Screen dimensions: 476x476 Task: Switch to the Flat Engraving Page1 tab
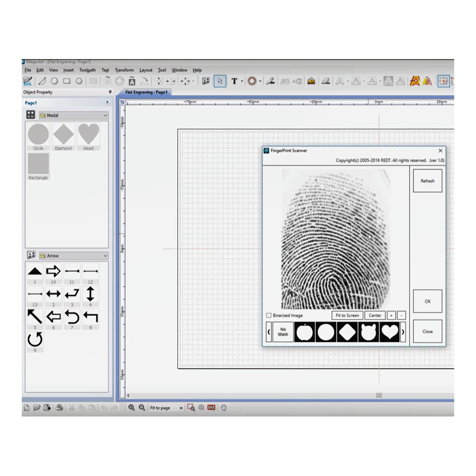[x=146, y=92]
